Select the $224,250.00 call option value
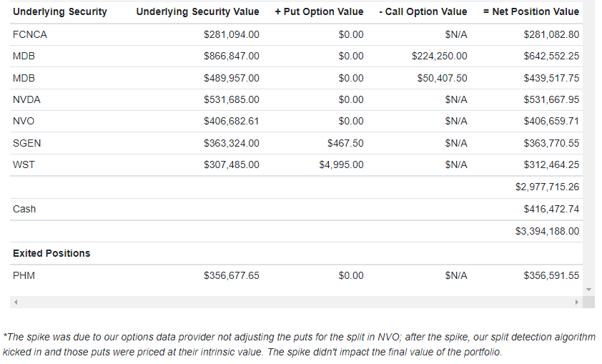The image size is (602, 364). (x=440, y=56)
